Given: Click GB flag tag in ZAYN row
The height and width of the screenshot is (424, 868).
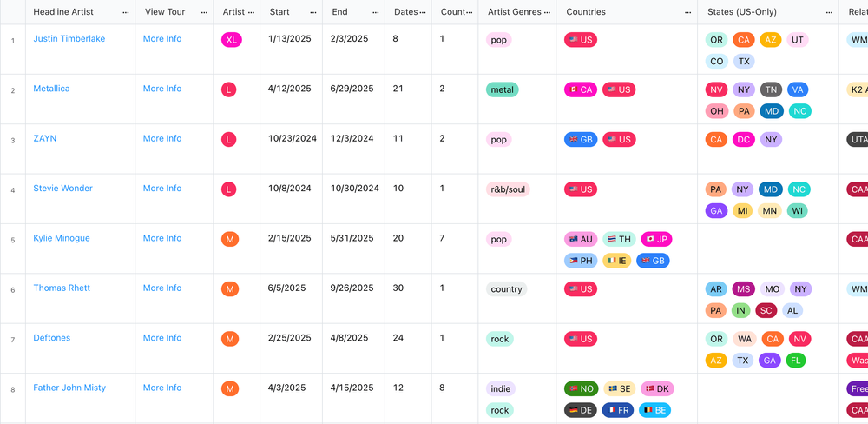Looking at the screenshot, I should (x=581, y=140).
